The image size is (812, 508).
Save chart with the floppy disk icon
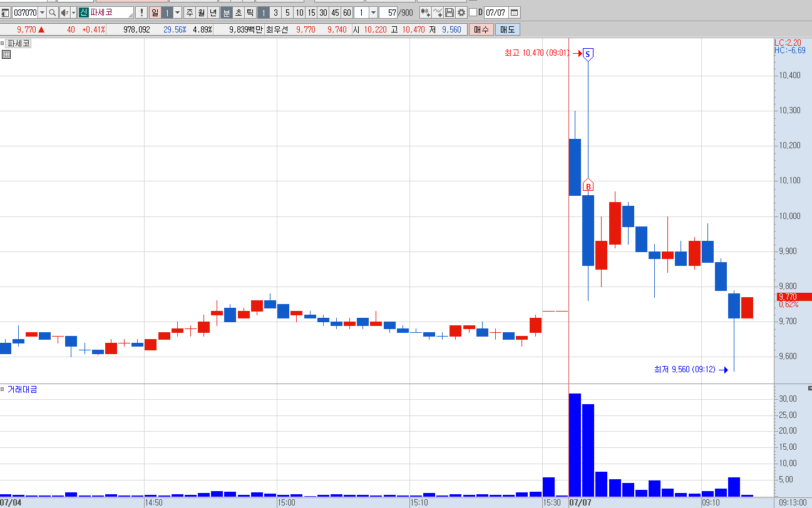[450, 13]
